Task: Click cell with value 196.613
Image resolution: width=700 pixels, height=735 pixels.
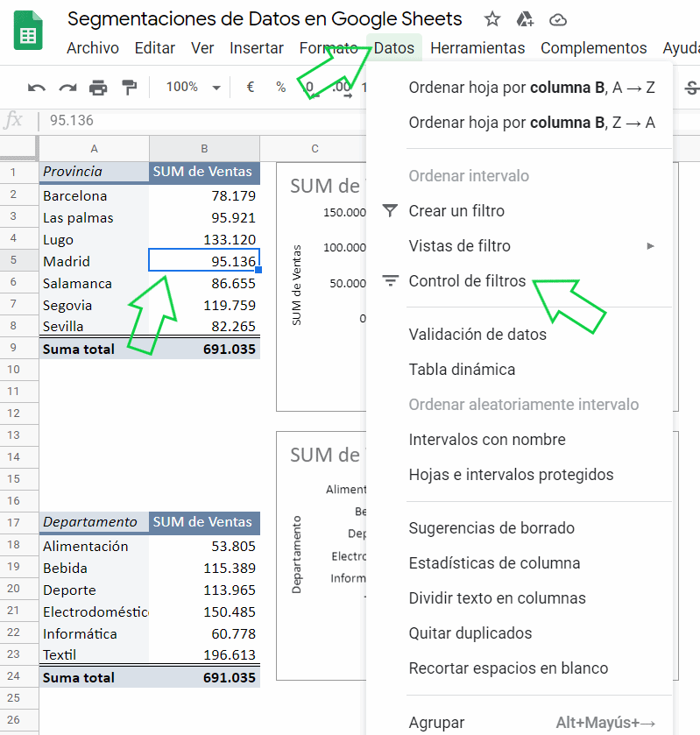Action: pos(204,654)
